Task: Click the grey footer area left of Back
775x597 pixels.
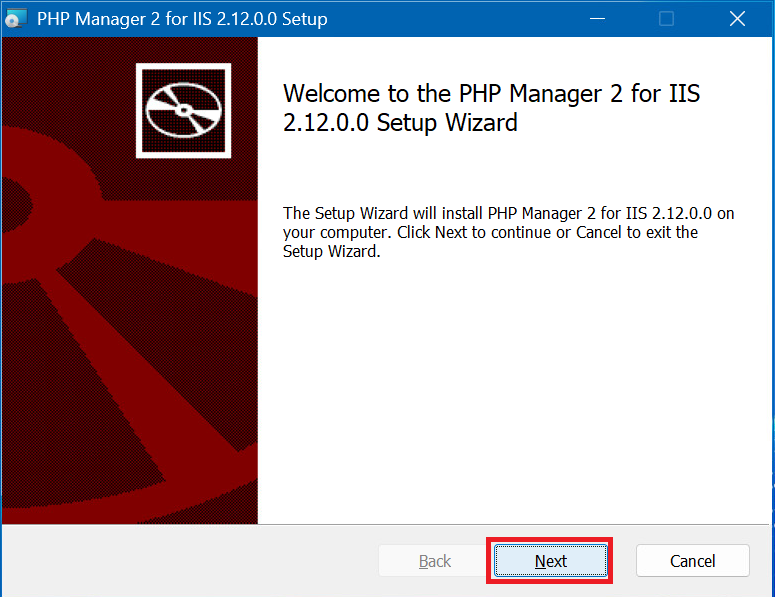Action: coord(190,561)
